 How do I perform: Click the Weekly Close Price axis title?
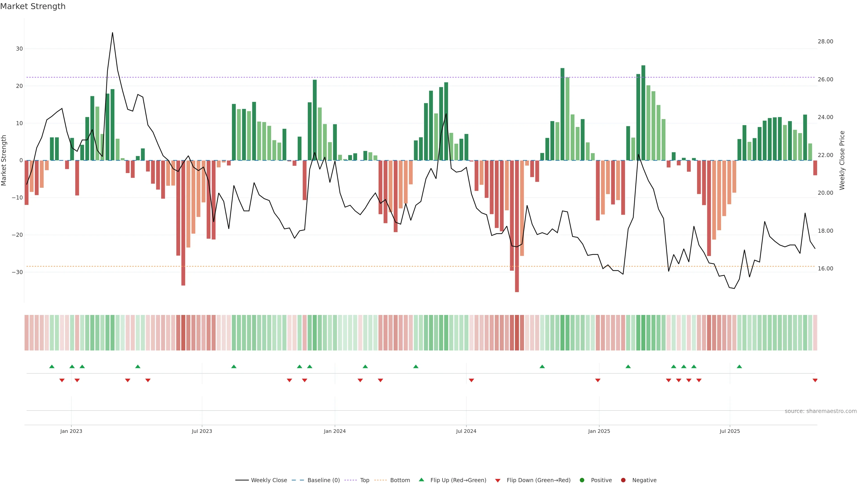pyautogui.click(x=842, y=160)
